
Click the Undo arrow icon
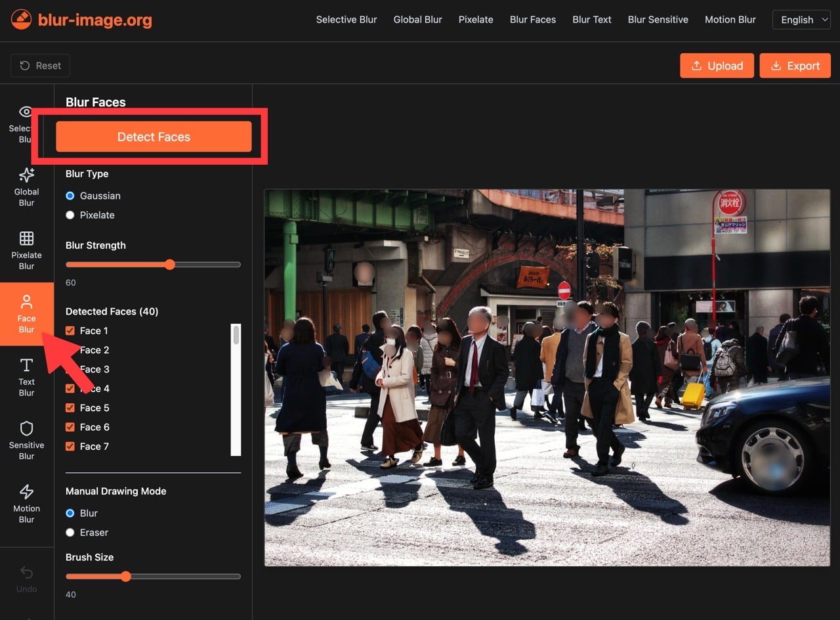coord(26,573)
